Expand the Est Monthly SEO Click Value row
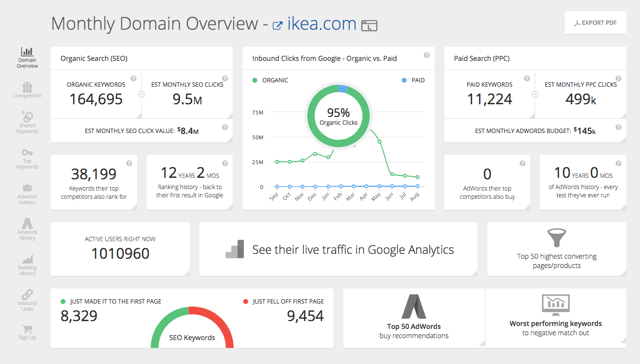The image size is (640, 364). point(225,126)
